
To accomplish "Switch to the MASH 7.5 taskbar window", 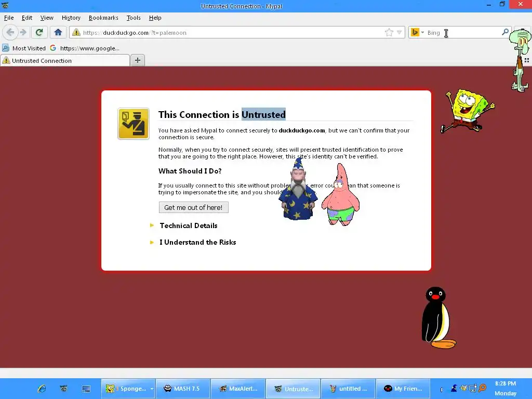I will point(183,389).
